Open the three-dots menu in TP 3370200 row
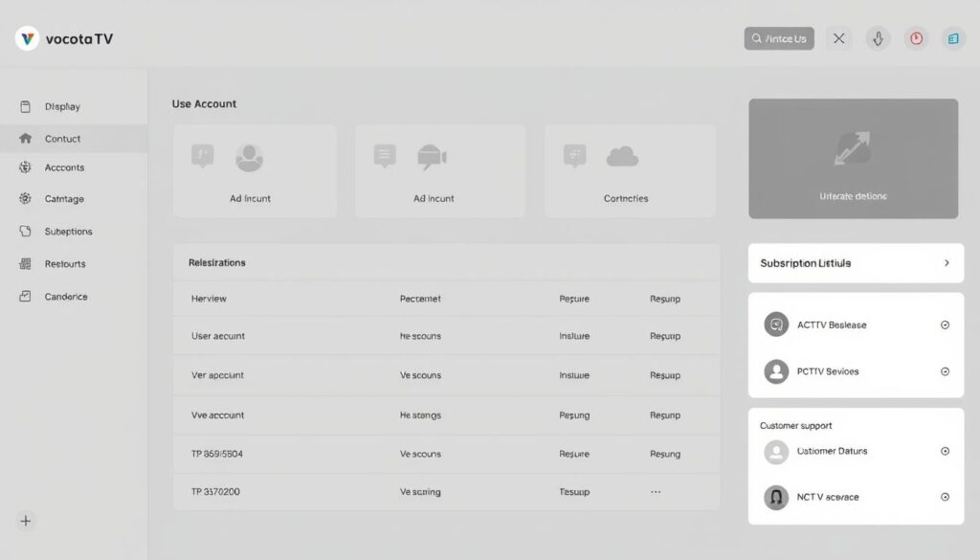Image resolution: width=980 pixels, height=560 pixels. (x=656, y=491)
